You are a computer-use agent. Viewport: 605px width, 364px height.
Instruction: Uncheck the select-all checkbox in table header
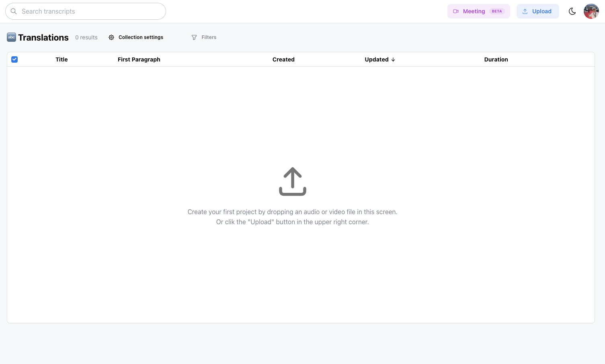pos(14,59)
